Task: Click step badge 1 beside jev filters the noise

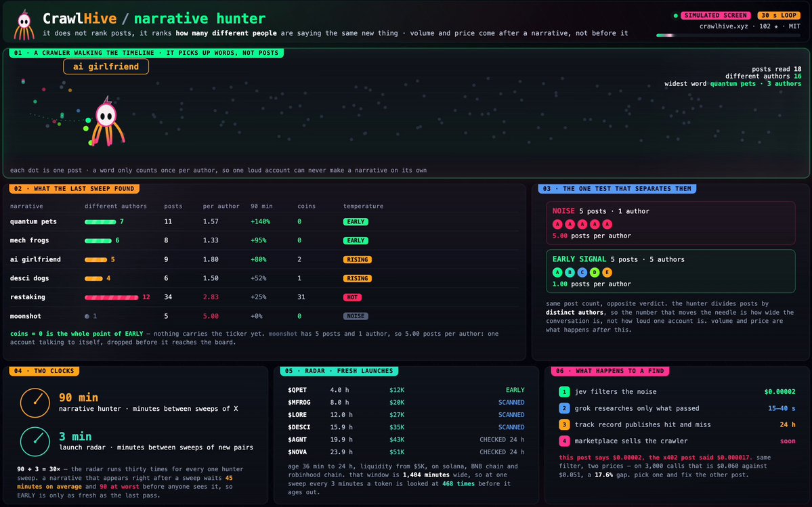Action: pos(564,392)
